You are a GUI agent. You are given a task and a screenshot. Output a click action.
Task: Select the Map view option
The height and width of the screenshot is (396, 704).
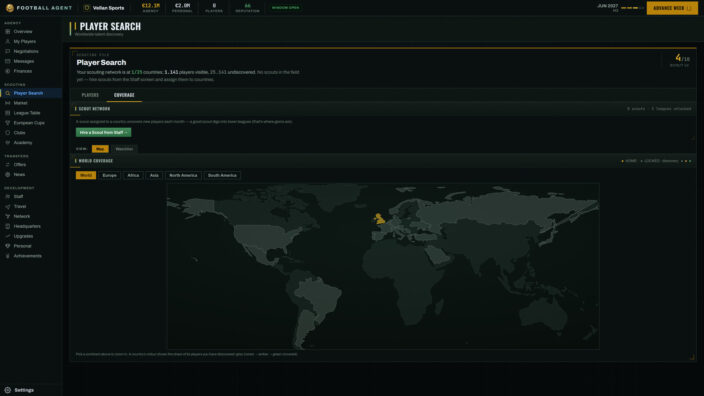coord(100,149)
